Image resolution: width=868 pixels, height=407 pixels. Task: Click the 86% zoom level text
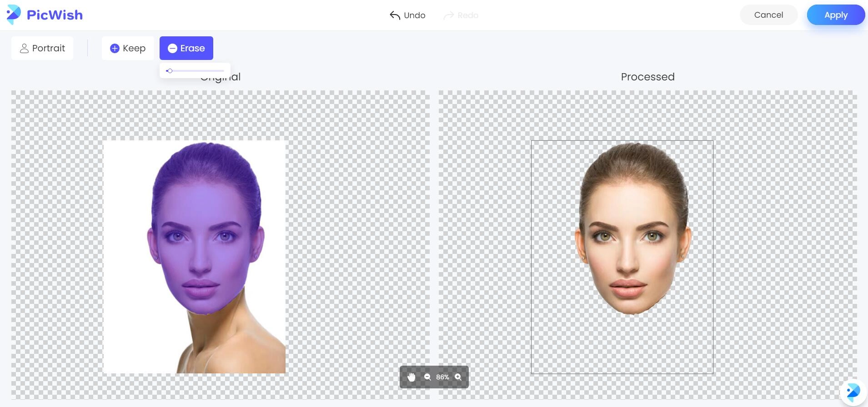pyautogui.click(x=442, y=377)
